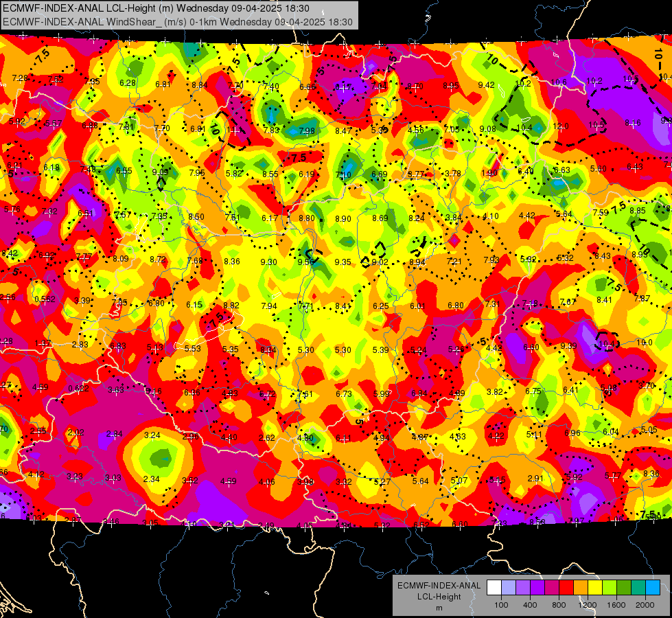The height and width of the screenshot is (618, 672).
Task: Click legend label 'ECMWF-INDEX-ANAL' in bottom box
Action: [x=439, y=586]
